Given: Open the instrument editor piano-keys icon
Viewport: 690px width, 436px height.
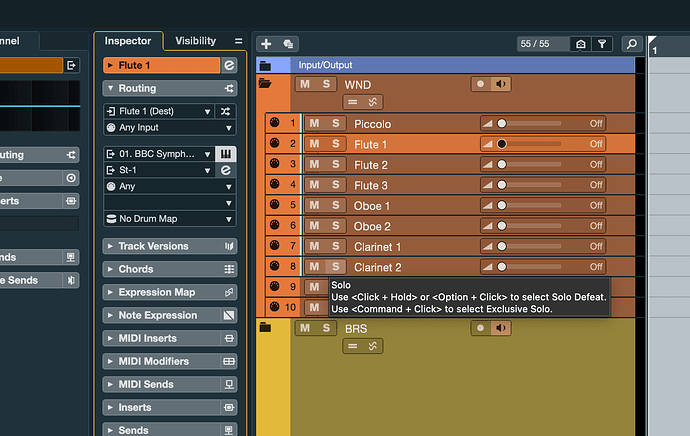Looking at the screenshot, I should [x=227, y=154].
